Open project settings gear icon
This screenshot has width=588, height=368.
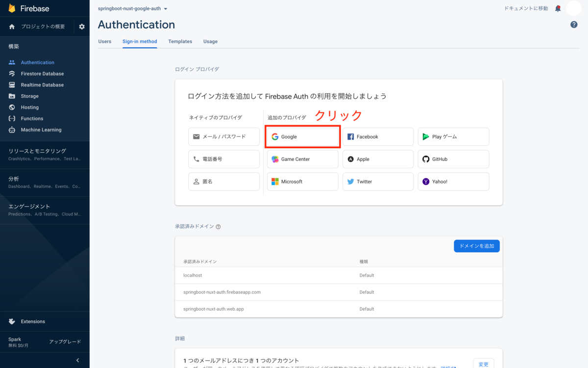[x=82, y=26]
